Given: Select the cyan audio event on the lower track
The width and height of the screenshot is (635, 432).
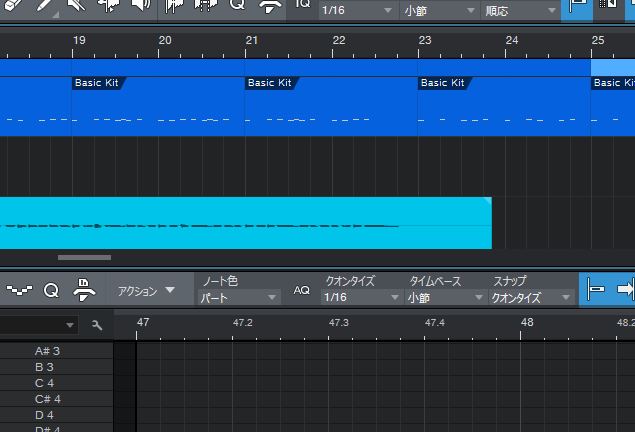Looking at the screenshot, I should 245,223.
